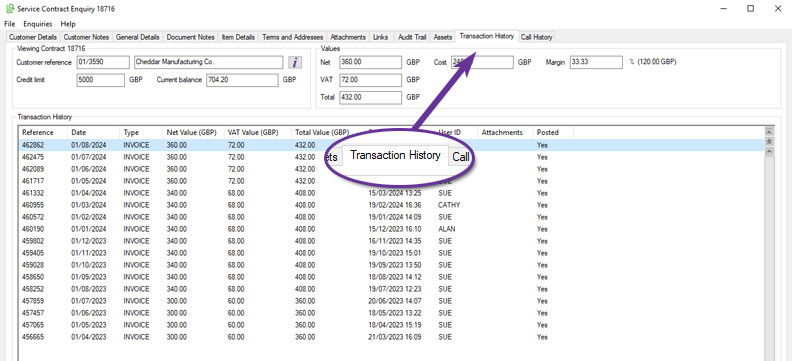Click the Current balance field 704.20
This screenshot has width=792, height=361.
[x=242, y=80]
